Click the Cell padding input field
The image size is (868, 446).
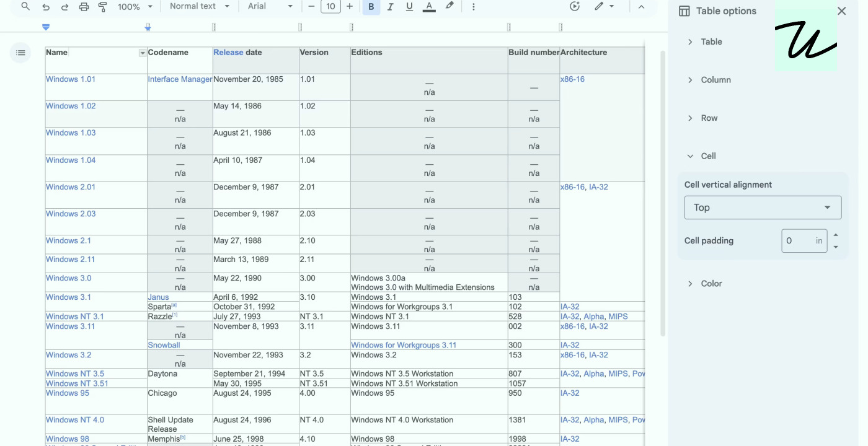click(x=804, y=240)
